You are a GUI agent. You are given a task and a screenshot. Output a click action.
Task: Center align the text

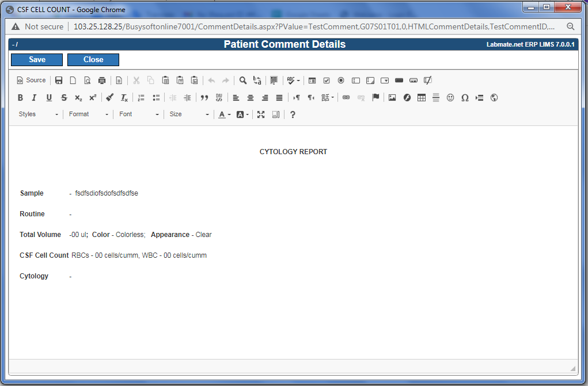[x=251, y=98]
